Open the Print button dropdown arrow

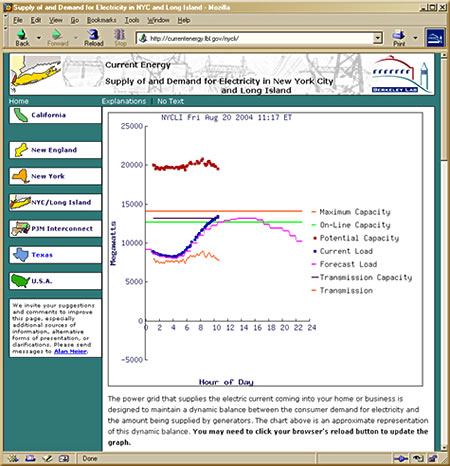click(x=415, y=38)
